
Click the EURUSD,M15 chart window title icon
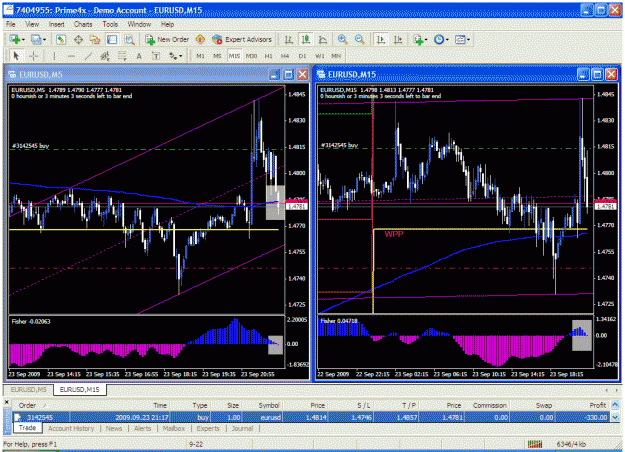click(321, 75)
